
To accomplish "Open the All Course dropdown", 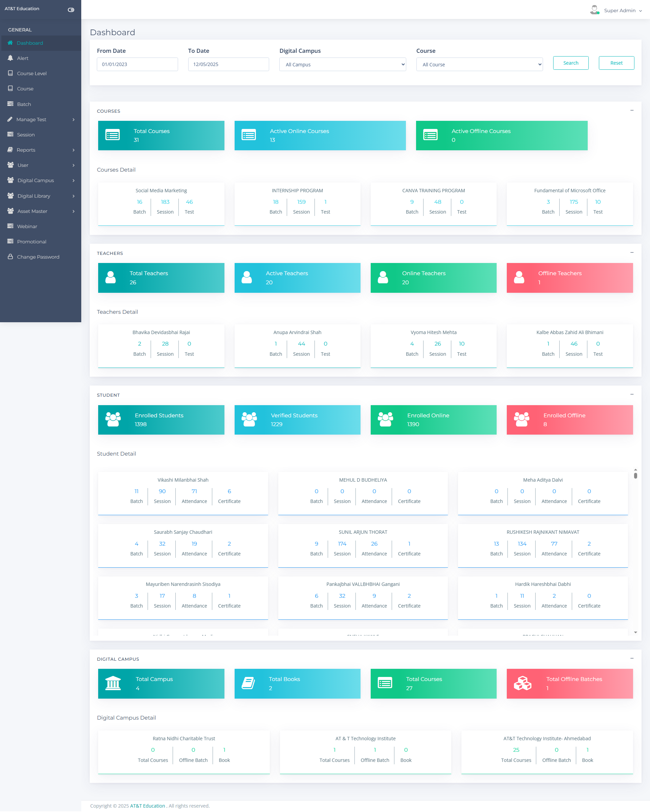I will (479, 64).
